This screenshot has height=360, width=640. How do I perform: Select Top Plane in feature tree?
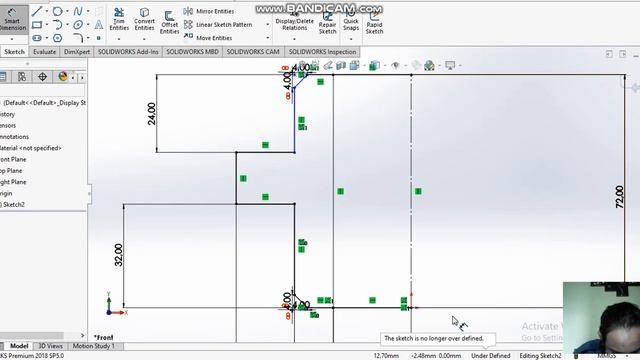[x=11, y=171]
